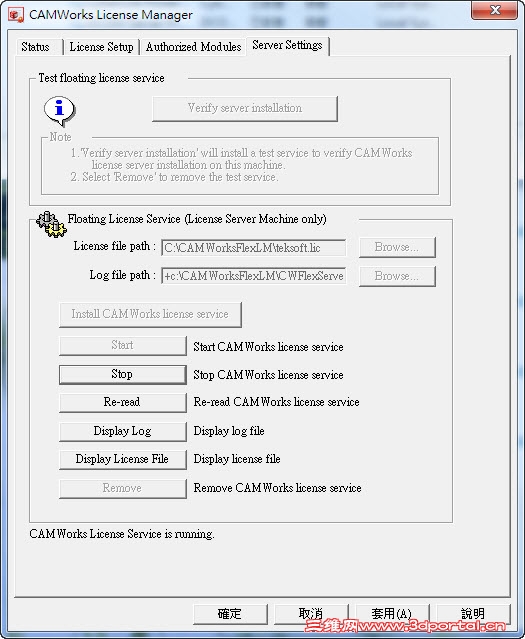Viewport: 525px width, 639px height.
Task: Click Verify server installation button
Action: [245, 108]
